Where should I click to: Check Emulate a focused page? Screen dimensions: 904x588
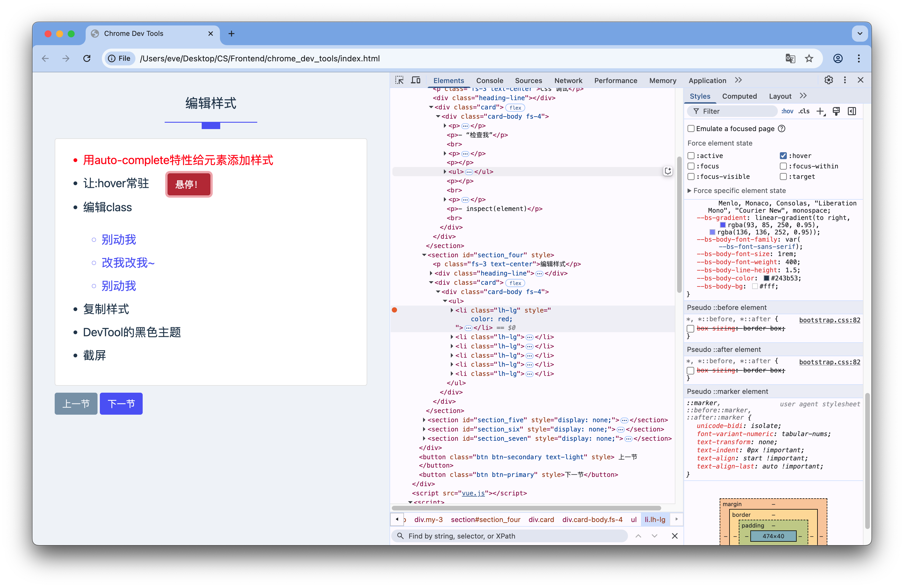[691, 129]
